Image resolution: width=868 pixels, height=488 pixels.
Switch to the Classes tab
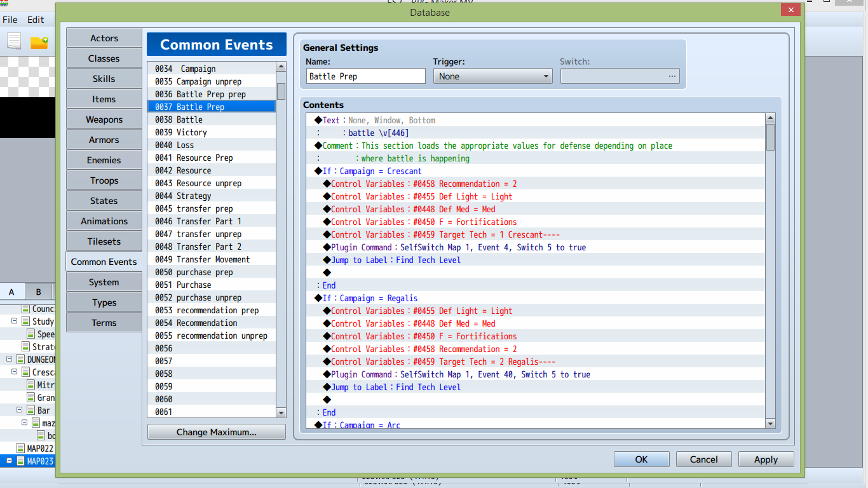[x=104, y=58]
